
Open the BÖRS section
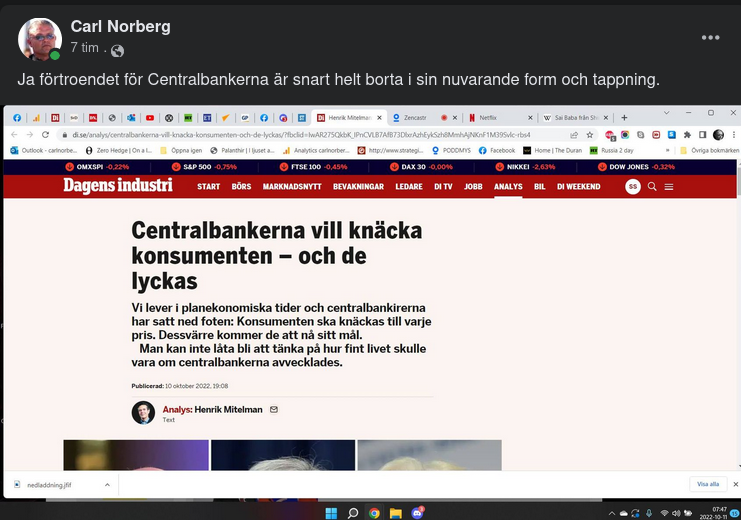[241, 187]
